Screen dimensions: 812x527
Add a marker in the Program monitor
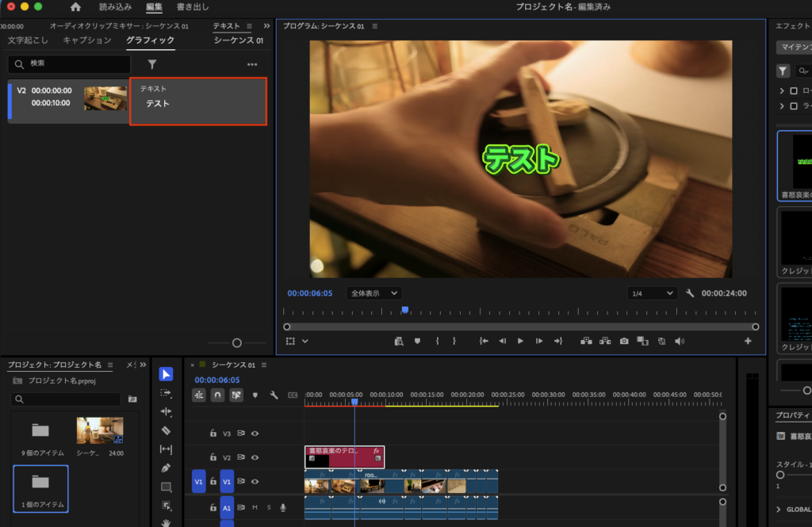[x=417, y=341]
